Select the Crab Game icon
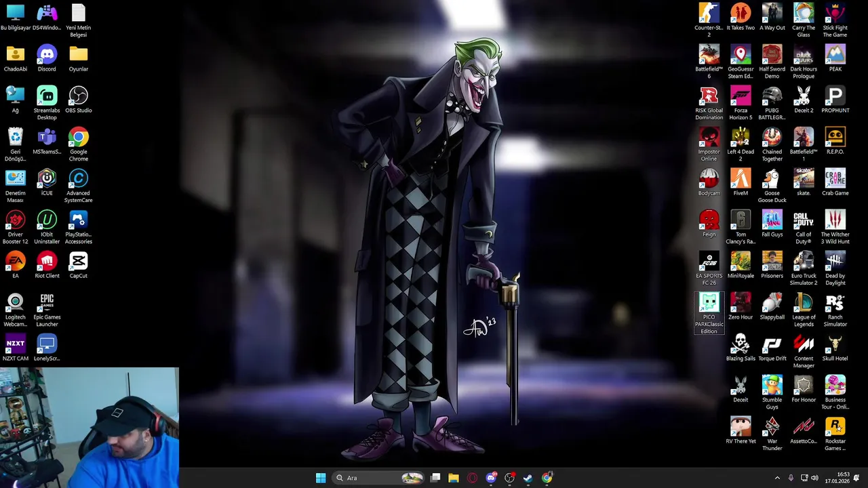The height and width of the screenshot is (488, 868). pos(835,182)
